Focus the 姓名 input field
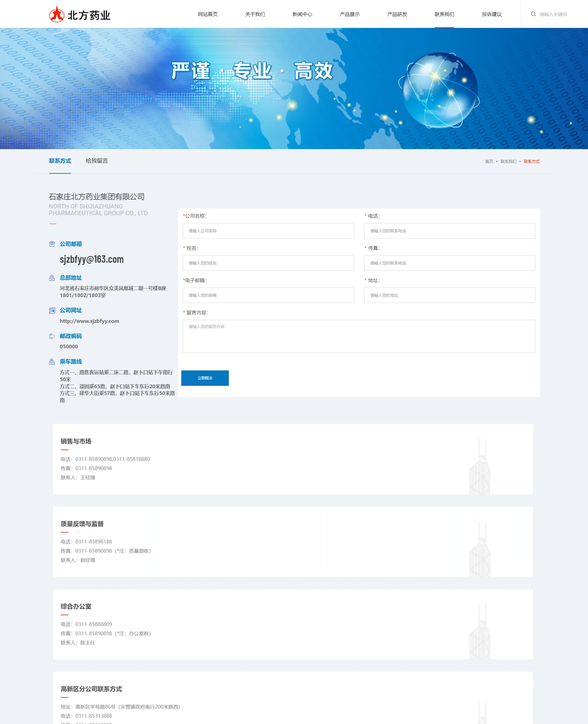Viewport: 588px width, 724px height. pyautogui.click(x=268, y=263)
